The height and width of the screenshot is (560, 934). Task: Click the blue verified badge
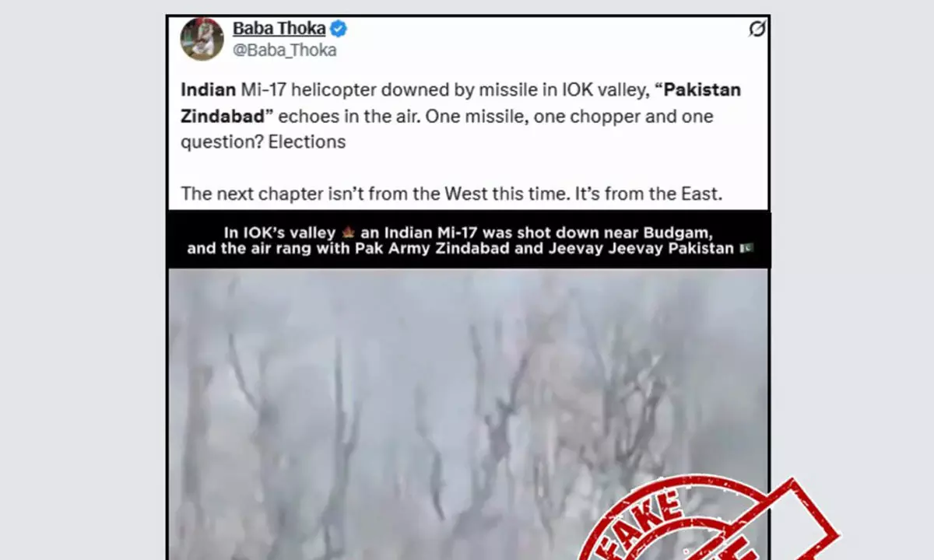click(339, 30)
